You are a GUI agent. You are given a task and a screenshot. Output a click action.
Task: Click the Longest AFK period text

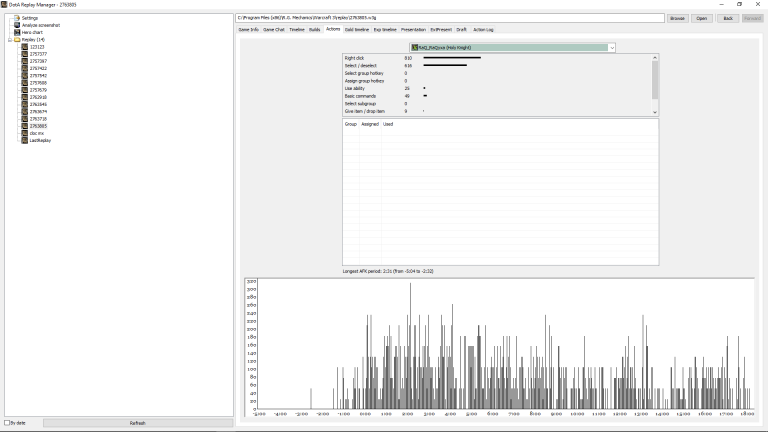pyautogui.click(x=388, y=271)
